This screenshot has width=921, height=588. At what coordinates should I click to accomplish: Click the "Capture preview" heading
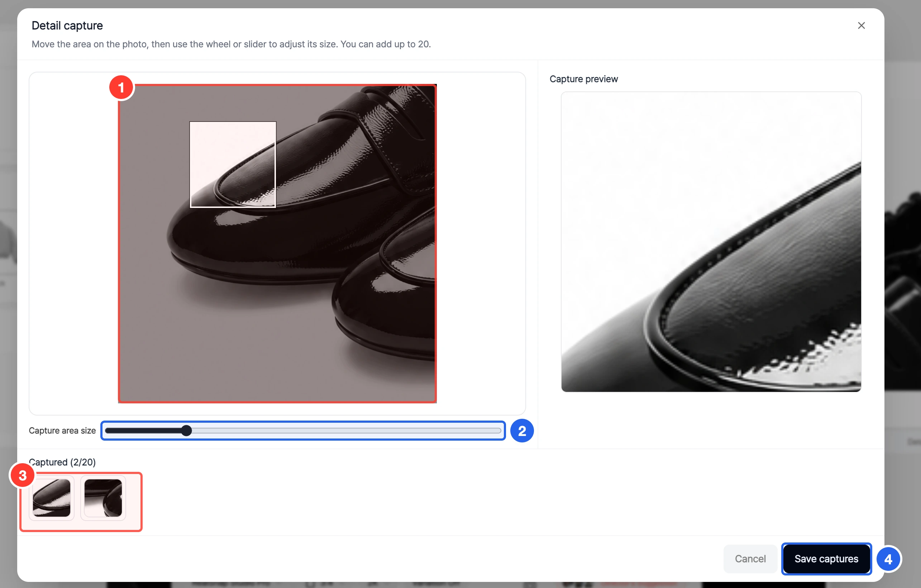coord(583,79)
